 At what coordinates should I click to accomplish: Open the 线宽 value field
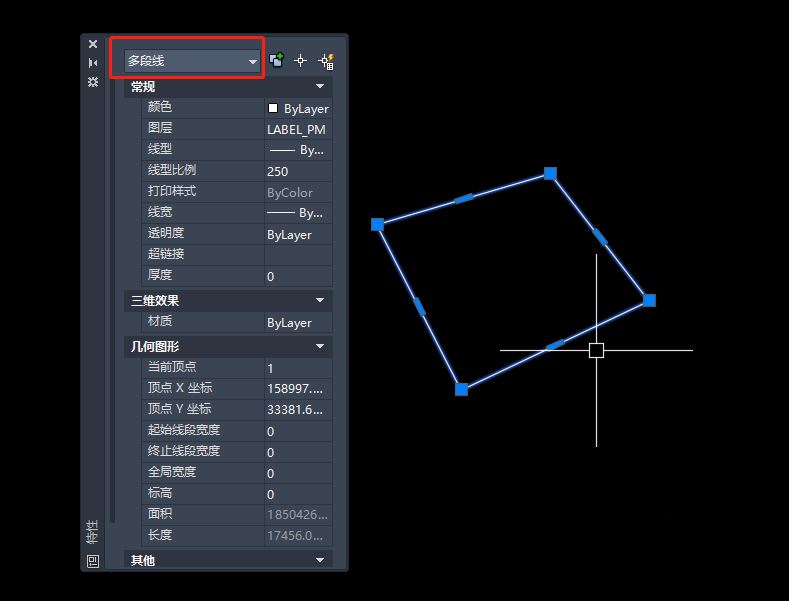click(x=298, y=213)
